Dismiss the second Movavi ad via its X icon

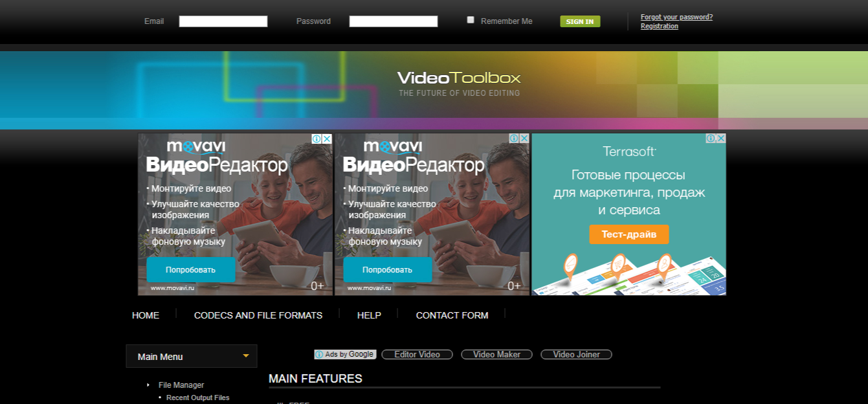524,138
